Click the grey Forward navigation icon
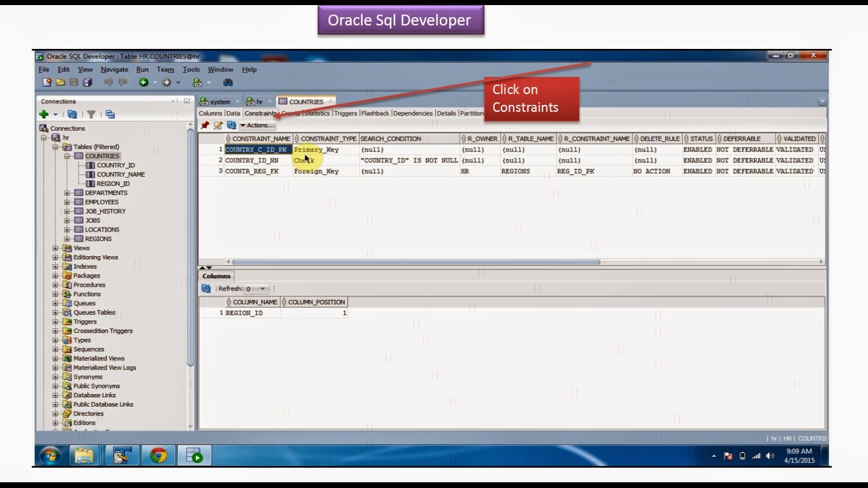Screen dimensions: 868x488 click(166, 82)
